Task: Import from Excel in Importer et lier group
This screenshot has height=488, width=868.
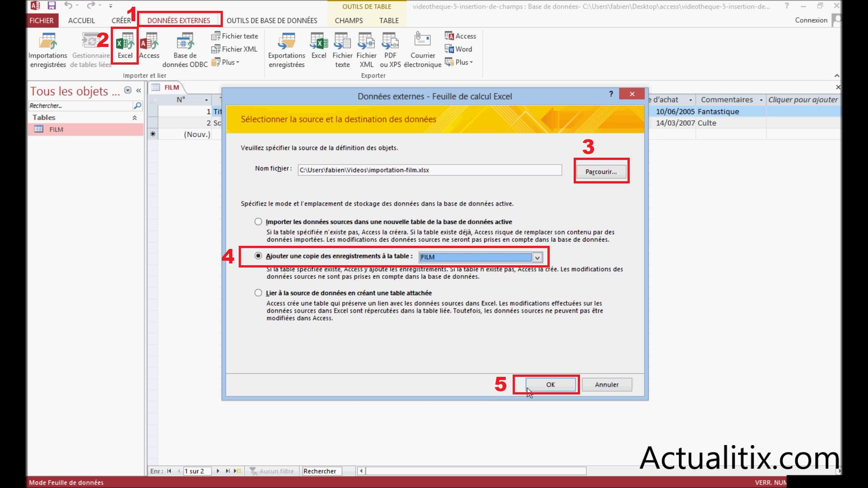Action: (x=125, y=46)
